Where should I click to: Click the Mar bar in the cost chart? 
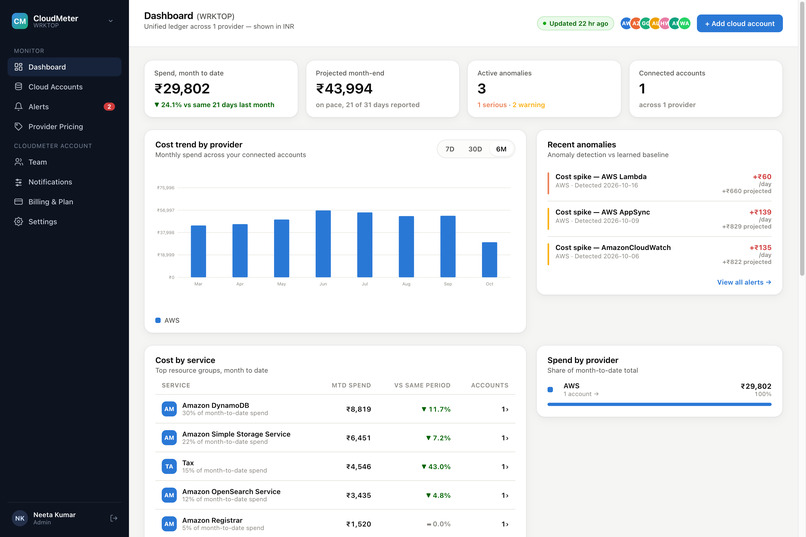[x=198, y=251]
